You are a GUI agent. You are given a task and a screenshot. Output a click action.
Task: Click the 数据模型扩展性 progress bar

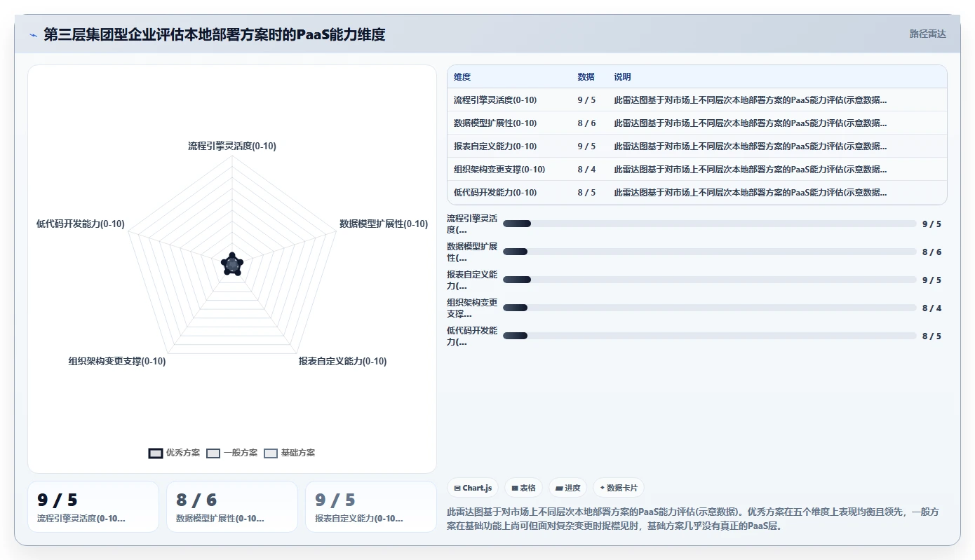point(710,252)
